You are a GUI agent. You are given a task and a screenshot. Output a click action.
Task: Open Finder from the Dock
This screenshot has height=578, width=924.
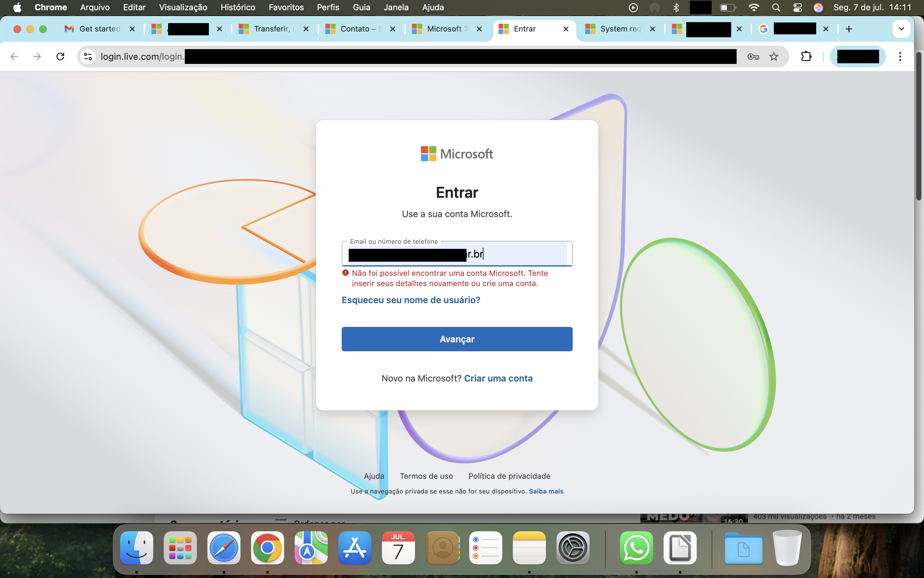137,548
